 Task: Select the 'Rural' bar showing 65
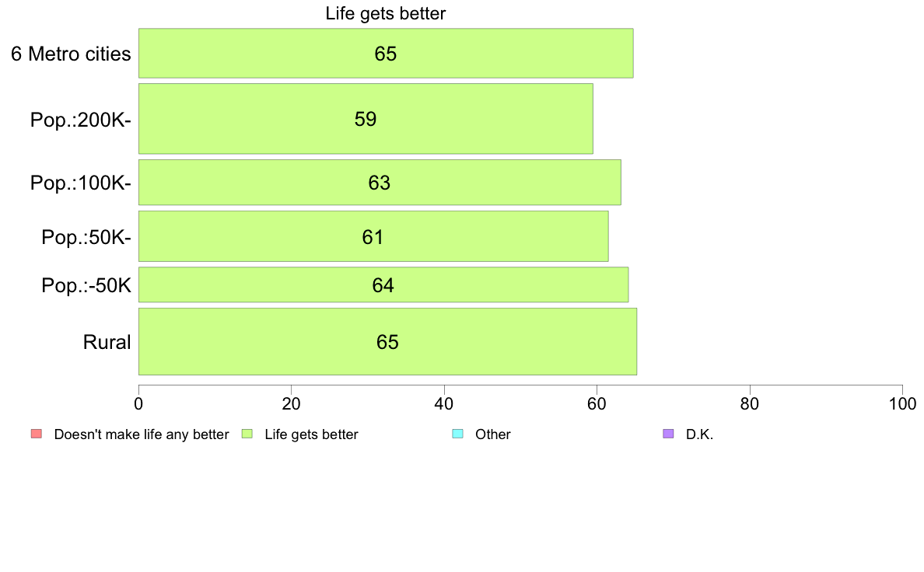[388, 342]
